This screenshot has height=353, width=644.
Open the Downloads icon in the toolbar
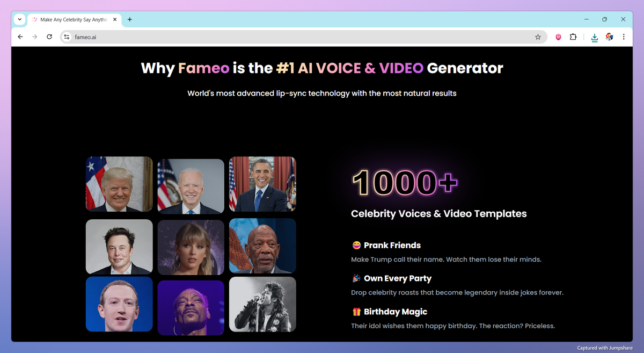coord(594,37)
